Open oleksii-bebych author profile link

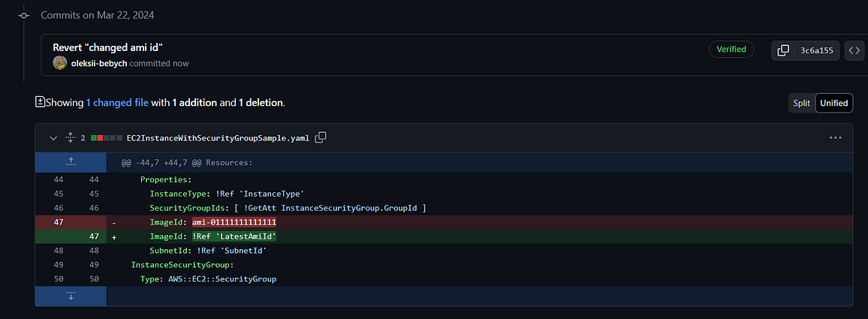tap(99, 63)
